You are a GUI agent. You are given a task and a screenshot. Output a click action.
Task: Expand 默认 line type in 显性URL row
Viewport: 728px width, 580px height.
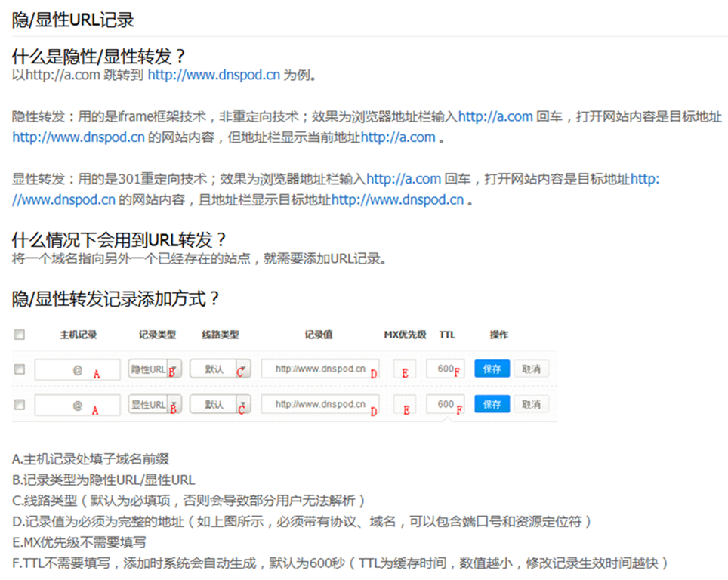tap(221, 405)
